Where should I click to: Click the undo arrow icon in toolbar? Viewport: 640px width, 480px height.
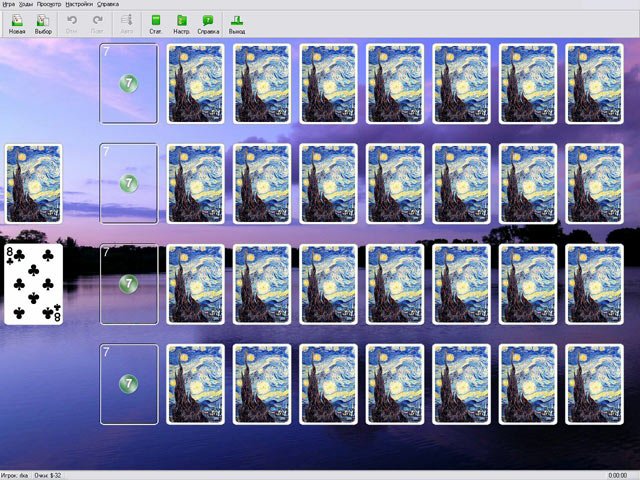pyautogui.click(x=72, y=22)
